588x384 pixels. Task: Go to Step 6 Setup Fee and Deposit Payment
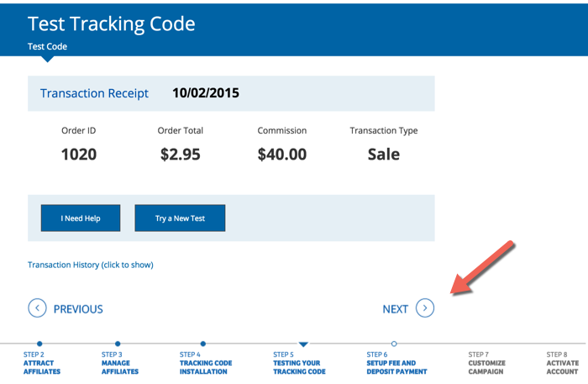(396, 363)
